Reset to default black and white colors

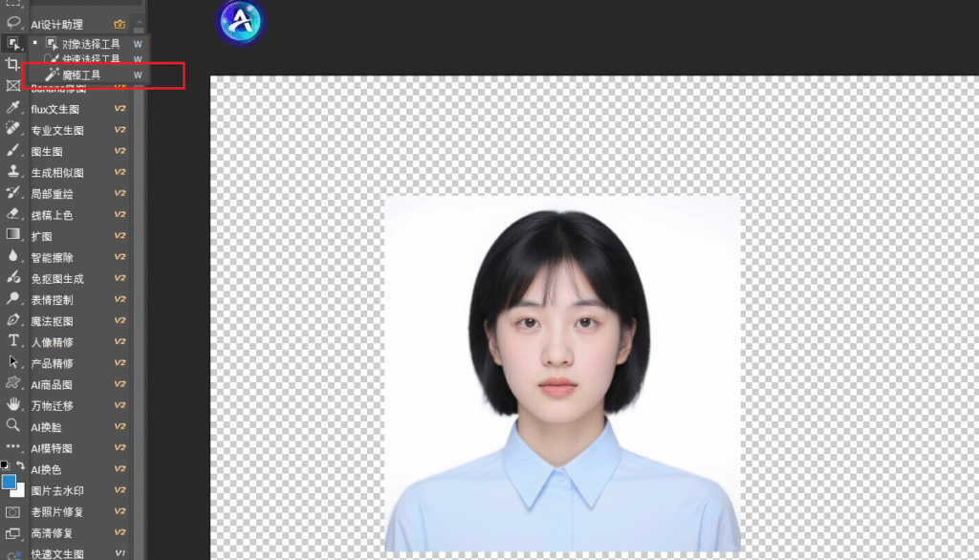(5, 465)
